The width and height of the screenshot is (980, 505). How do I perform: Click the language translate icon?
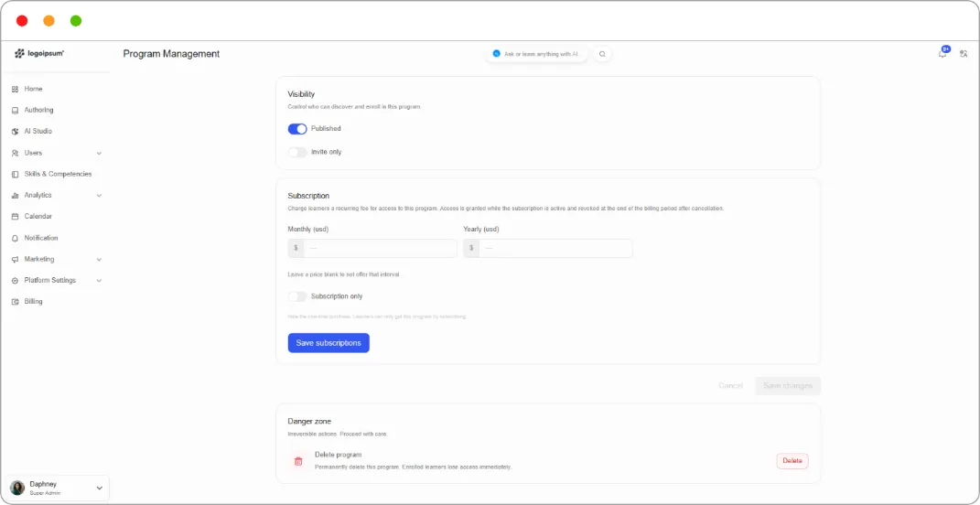[964, 54]
